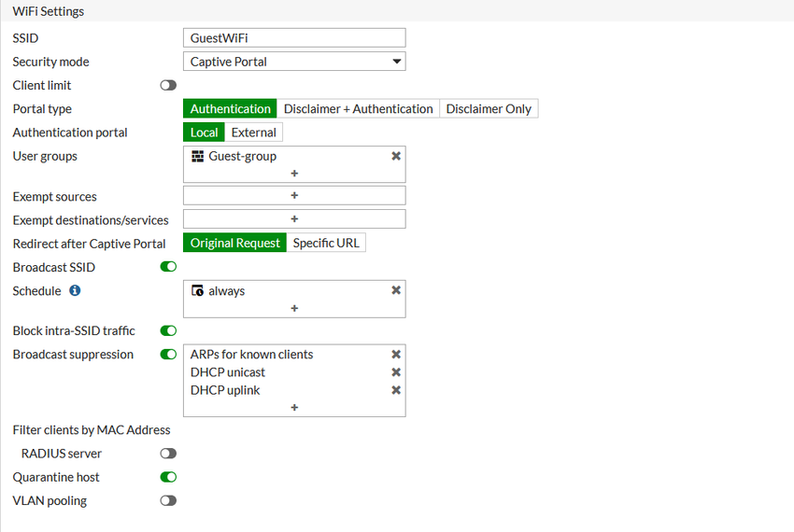Add an exempt source entry
The height and width of the screenshot is (532, 794).
click(x=294, y=196)
